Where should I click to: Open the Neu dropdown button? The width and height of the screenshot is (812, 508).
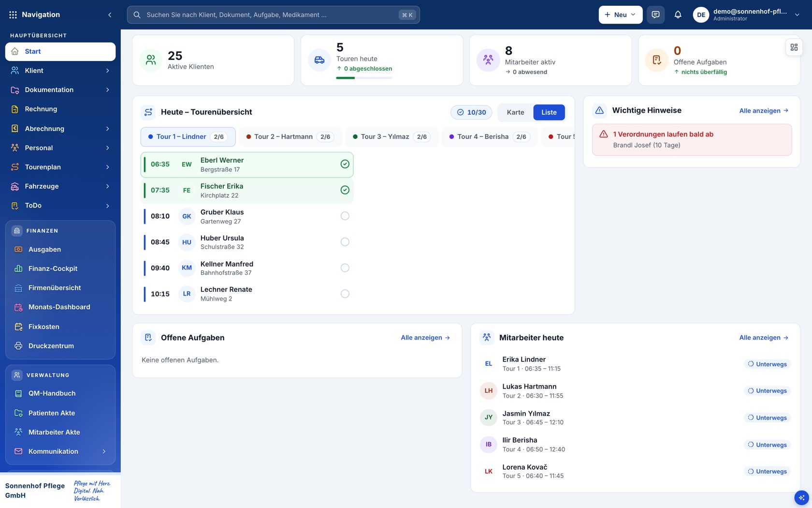[x=620, y=15]
